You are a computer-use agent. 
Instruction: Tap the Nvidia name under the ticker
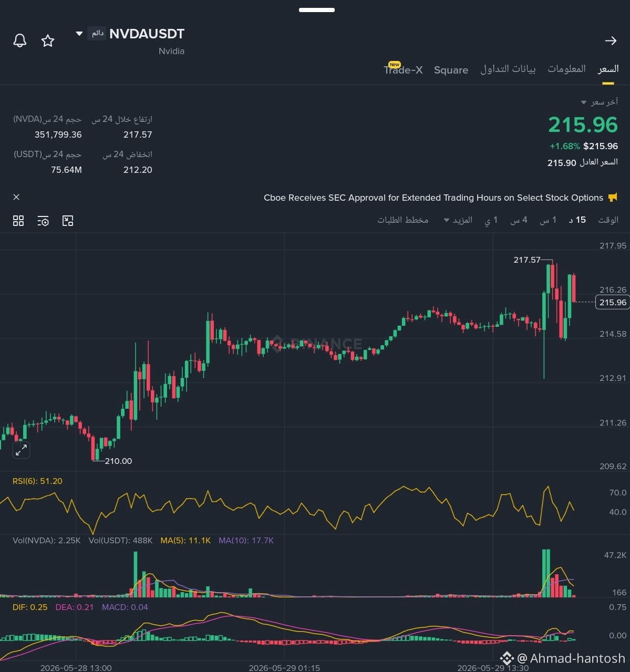pyautogui.click(x=171, y=51)
